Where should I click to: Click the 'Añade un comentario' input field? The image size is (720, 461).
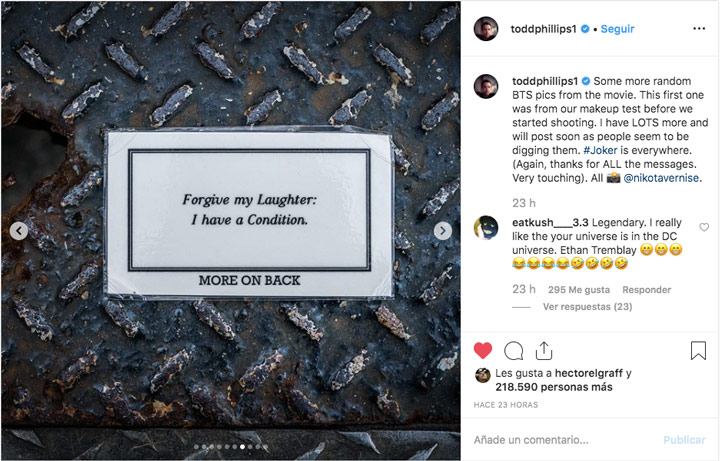tap(565, 439)
